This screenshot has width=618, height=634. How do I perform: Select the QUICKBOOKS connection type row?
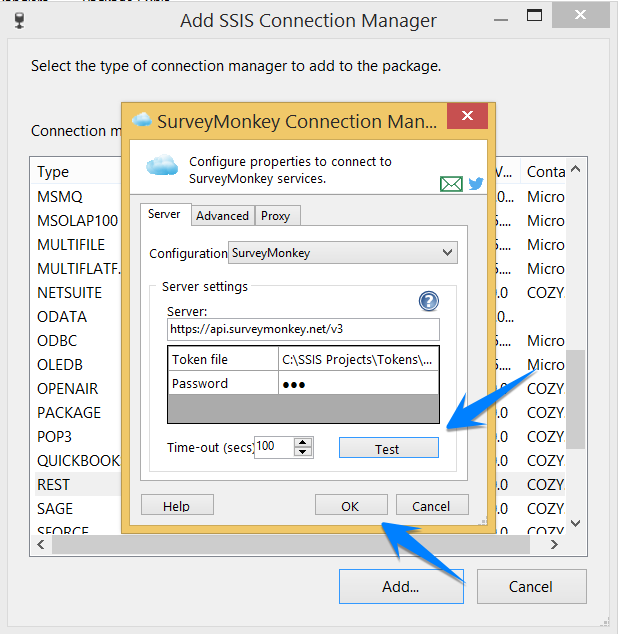[78, 461]
